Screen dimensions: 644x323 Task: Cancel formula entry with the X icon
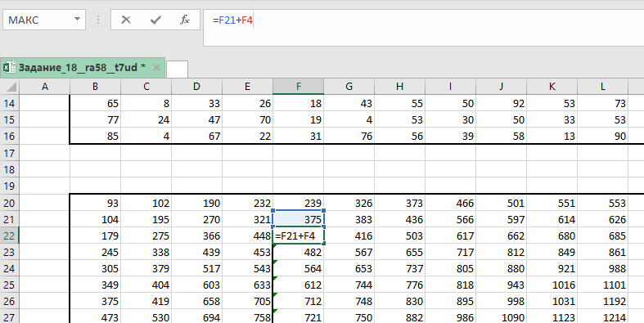(x=126, y=20)
